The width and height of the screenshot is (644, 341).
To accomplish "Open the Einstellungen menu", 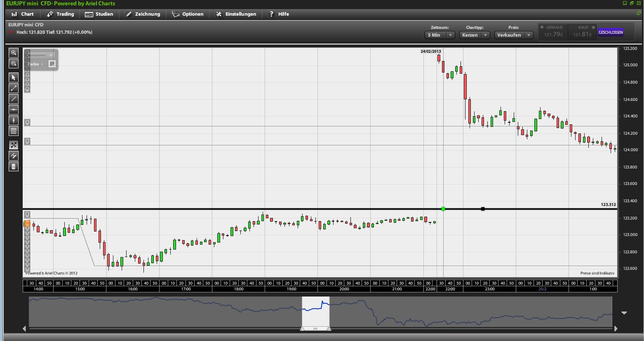I will 236,14.
